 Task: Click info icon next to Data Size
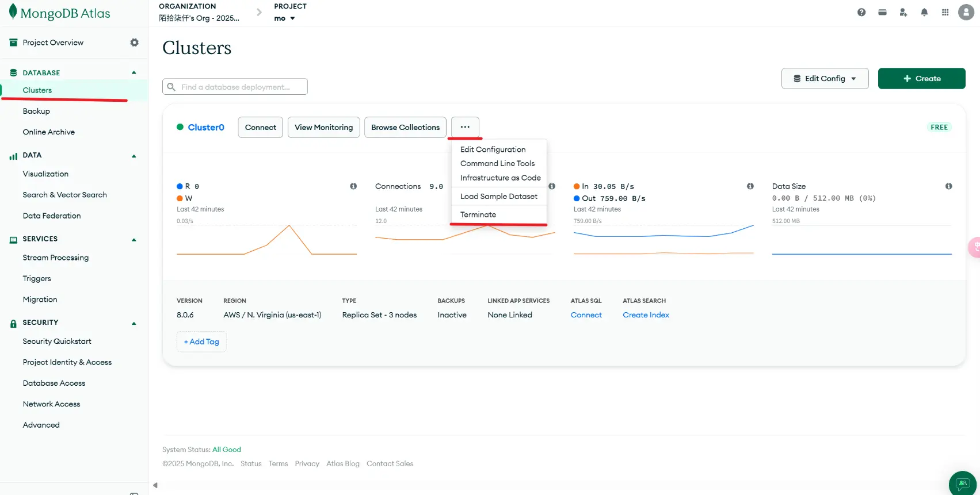pos(948,186)
